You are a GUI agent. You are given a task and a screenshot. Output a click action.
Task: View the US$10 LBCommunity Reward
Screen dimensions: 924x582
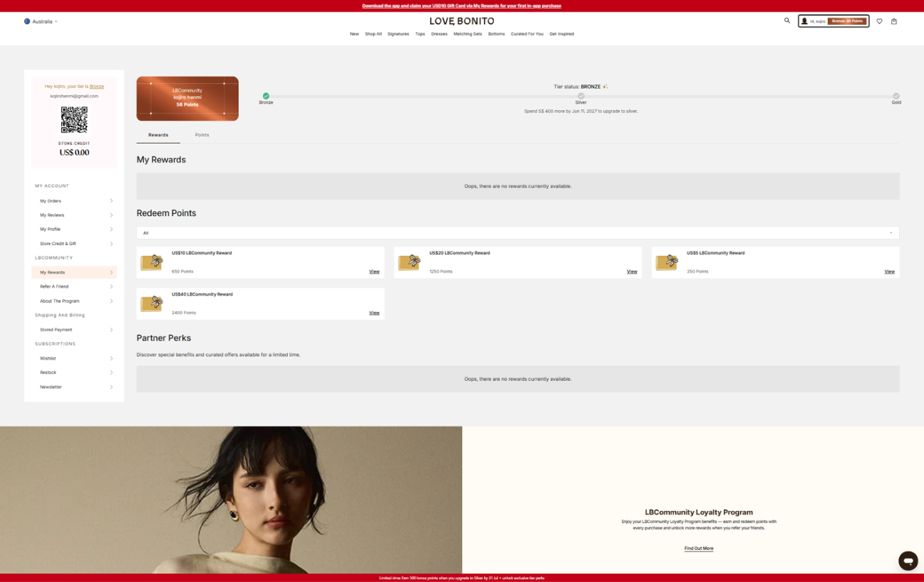[x=374, y=271]
